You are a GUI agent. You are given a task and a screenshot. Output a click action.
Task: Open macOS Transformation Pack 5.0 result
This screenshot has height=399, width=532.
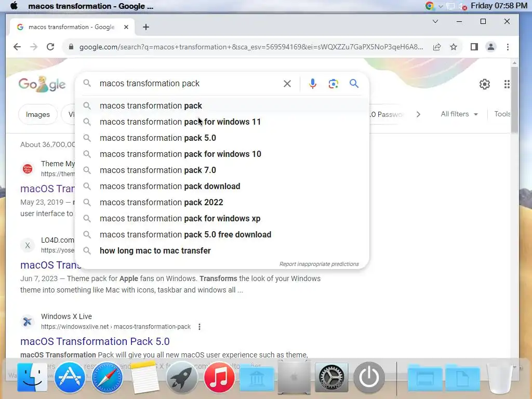(95, 341)
